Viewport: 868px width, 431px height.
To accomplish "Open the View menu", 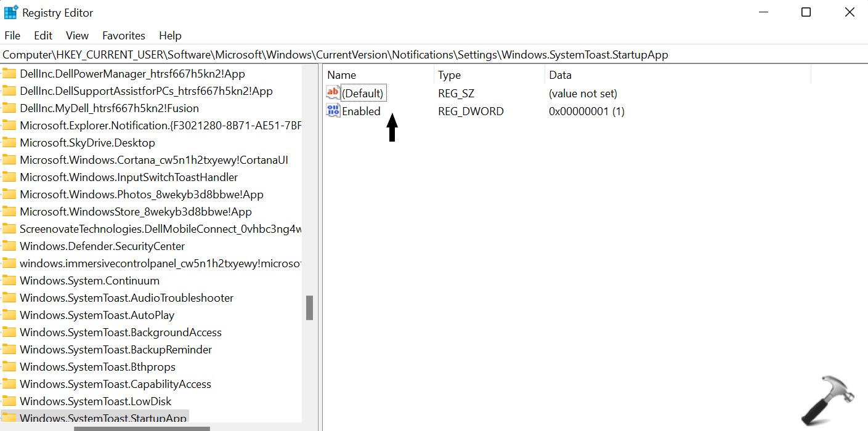I will [78, 36].
